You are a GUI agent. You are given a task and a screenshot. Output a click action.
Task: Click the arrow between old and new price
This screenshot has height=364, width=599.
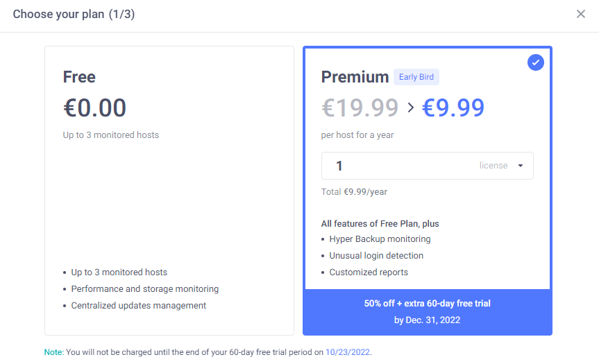(410, 107)
